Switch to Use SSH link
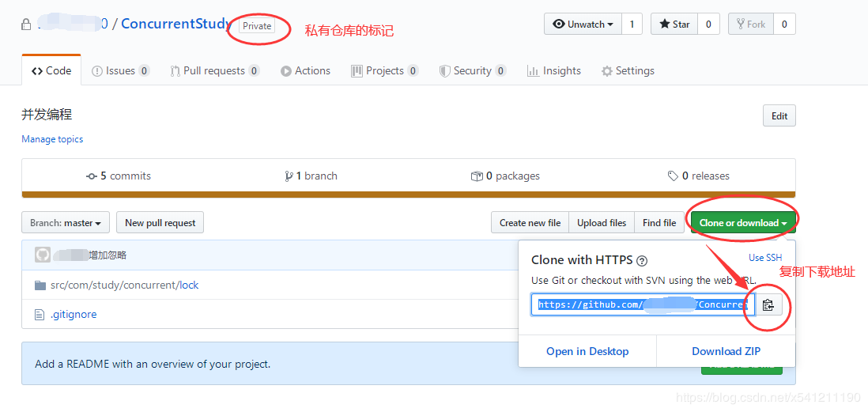Screen dimensions: 868x412 [x=765, y=258]
